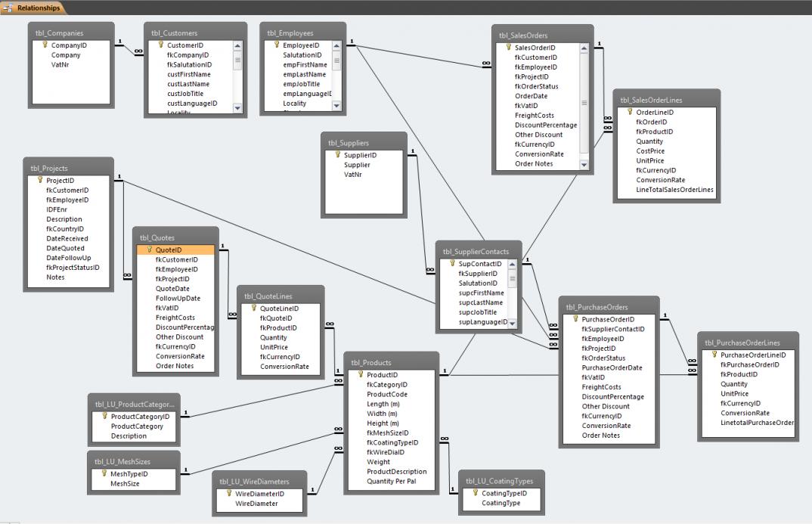Screen dimensions: 812x524
Task: Click the FollowUpDate field in tbl_Quotes
Action: point(178,298)
